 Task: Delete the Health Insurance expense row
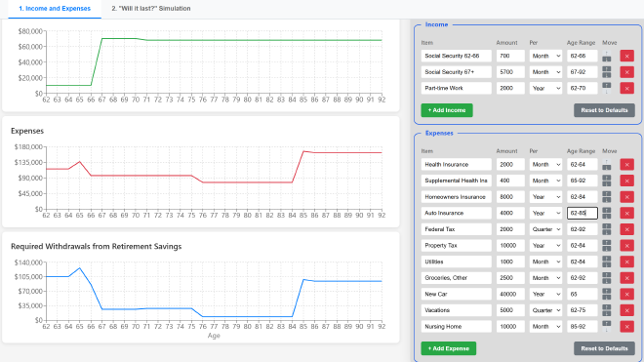626,164
